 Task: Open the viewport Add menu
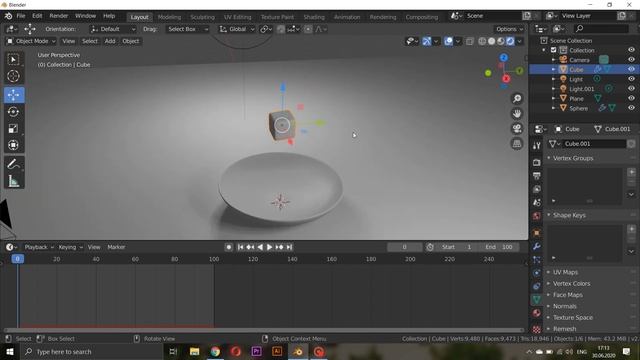[110, 41]
